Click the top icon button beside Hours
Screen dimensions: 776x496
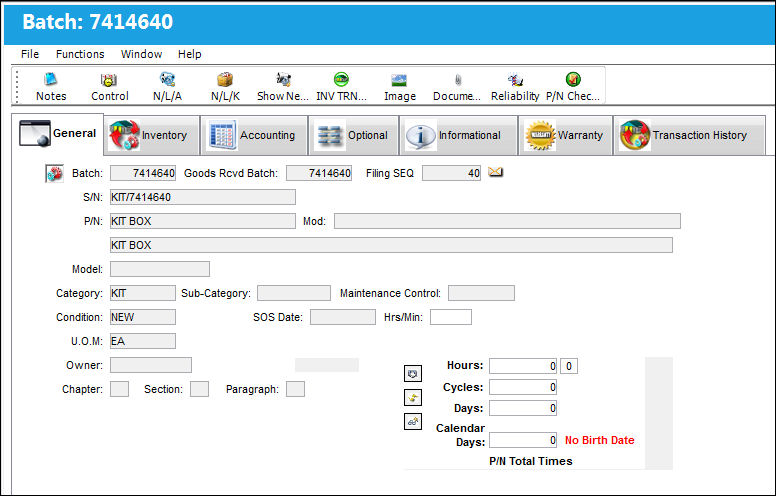coord(413,373)
